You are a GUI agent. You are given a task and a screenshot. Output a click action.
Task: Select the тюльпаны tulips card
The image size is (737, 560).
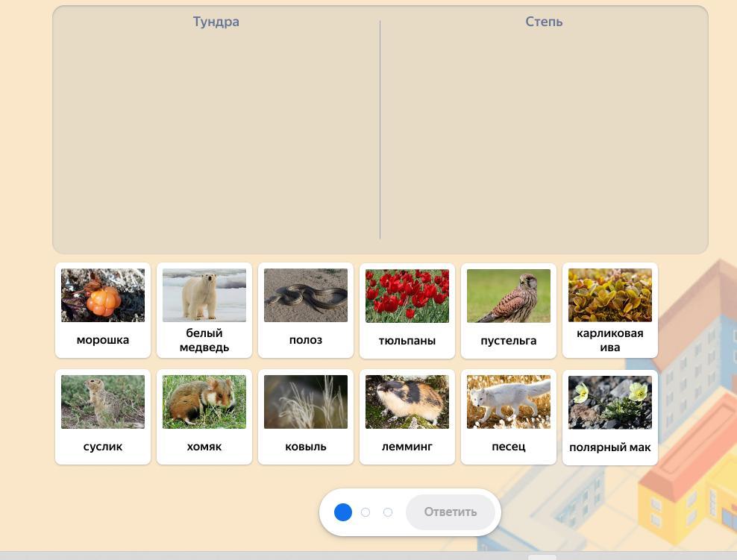point(407,310)
